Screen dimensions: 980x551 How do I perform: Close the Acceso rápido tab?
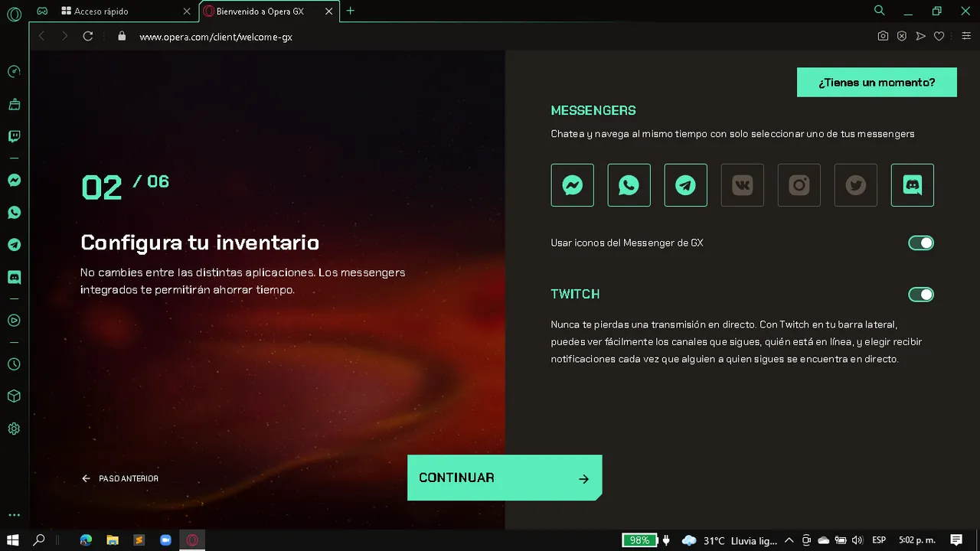tap(186, 11)
